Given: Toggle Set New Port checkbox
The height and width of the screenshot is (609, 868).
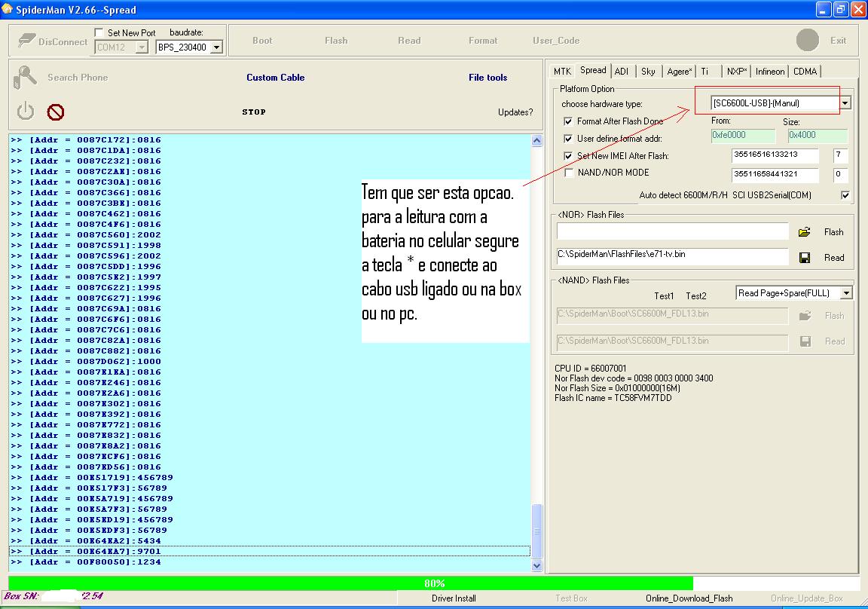Looking at the screenshot, I should (99, 32).
